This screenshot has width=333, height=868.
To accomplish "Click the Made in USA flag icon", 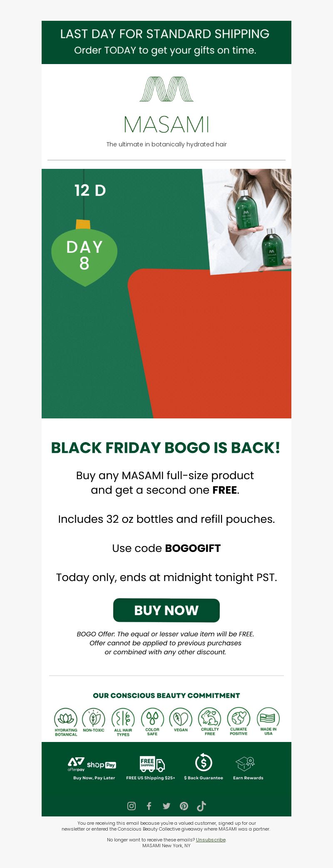I will tap(268, 718).
